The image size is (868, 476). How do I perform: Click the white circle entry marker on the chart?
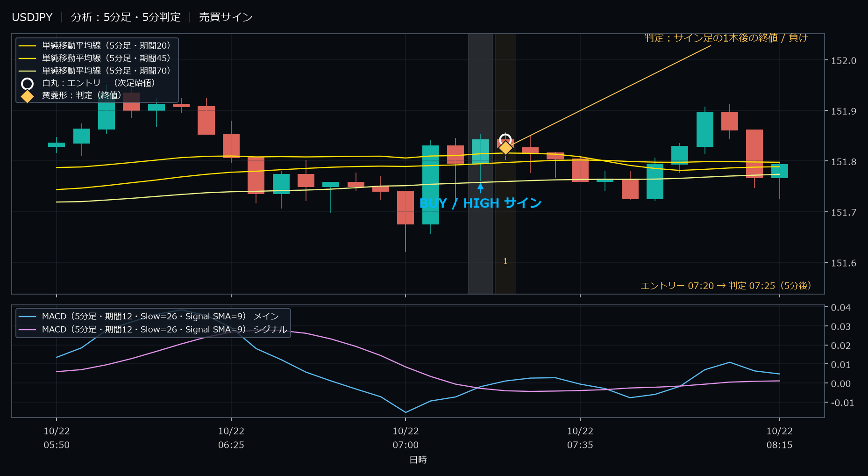coord(505,139)
